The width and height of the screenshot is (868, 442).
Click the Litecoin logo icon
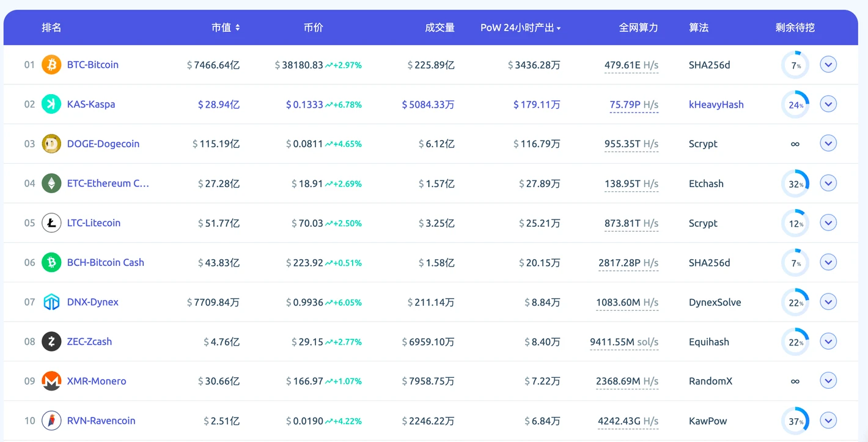pos(51,223)
